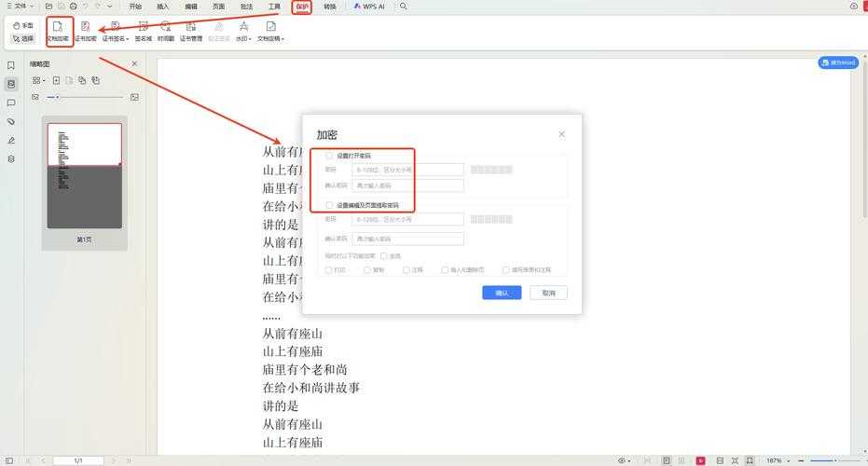Tick the 打印 permission checkbox
Screen dimensions: 868x466
(x=328, y=270)
